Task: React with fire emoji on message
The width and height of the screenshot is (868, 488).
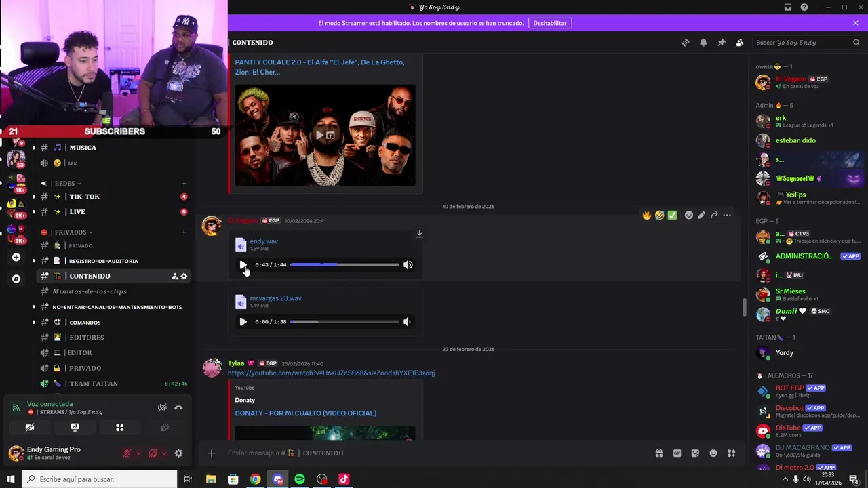Action: (x=647, y=215)
